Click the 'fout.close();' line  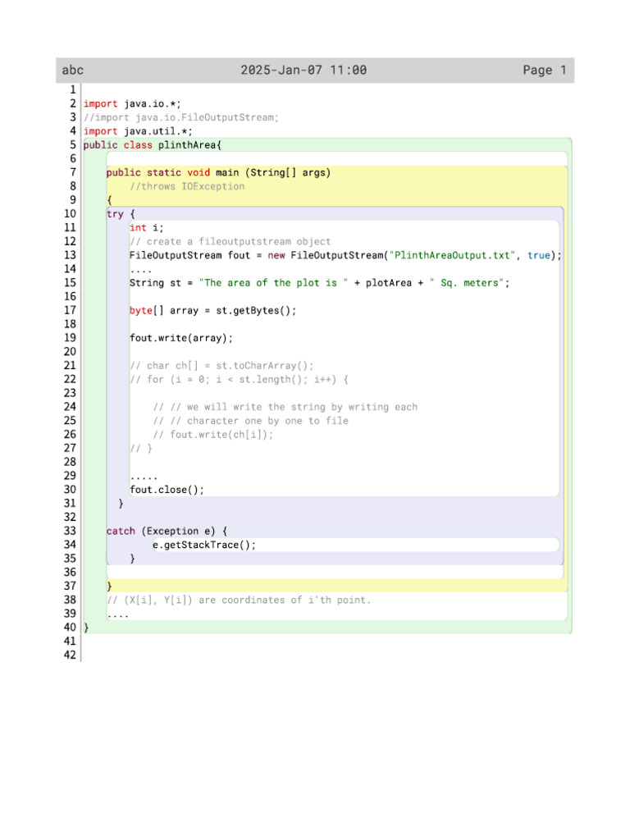167,490
